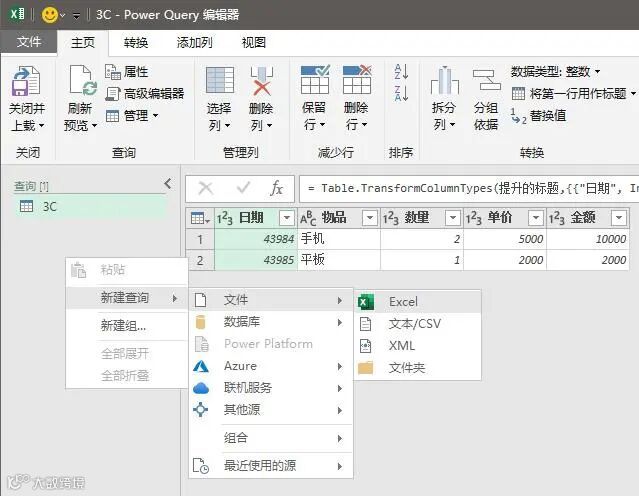Click inside the formula bar
The width and height of the screenshot is (639, 496).
pos(469,188)
